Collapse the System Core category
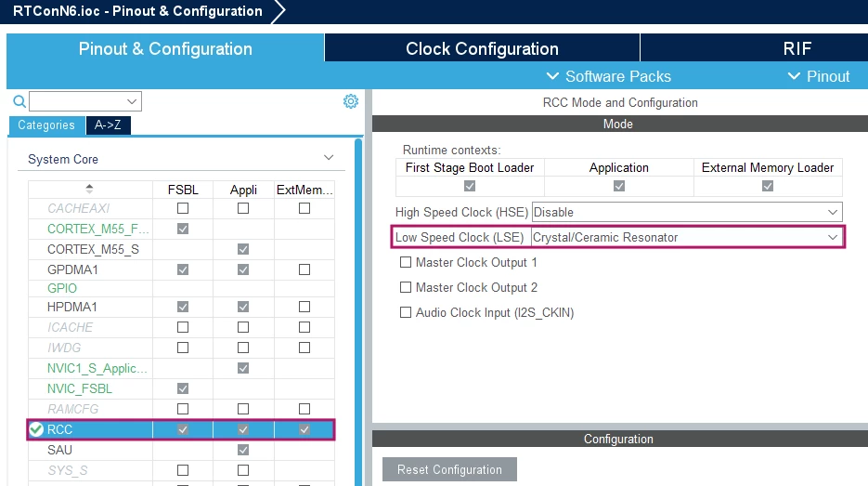Screen dimensions: 868x486 pos(329,158)
